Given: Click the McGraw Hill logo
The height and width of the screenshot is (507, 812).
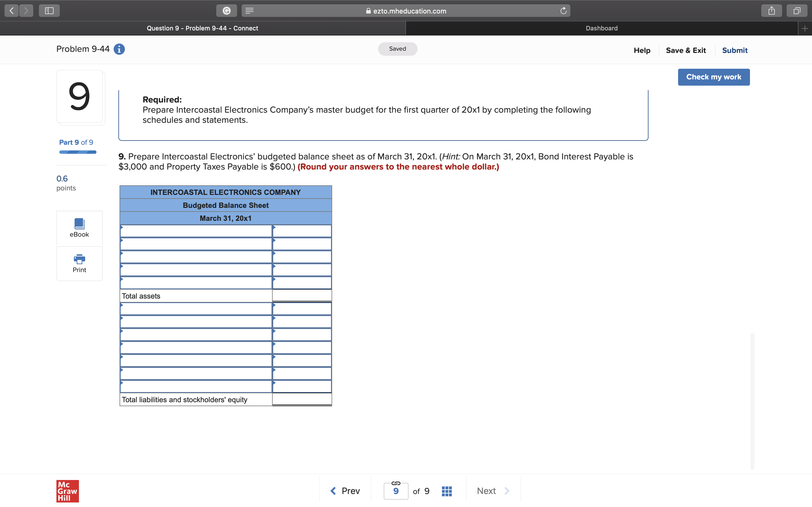Looking at the screenshot, I should (x=67, y=491).
